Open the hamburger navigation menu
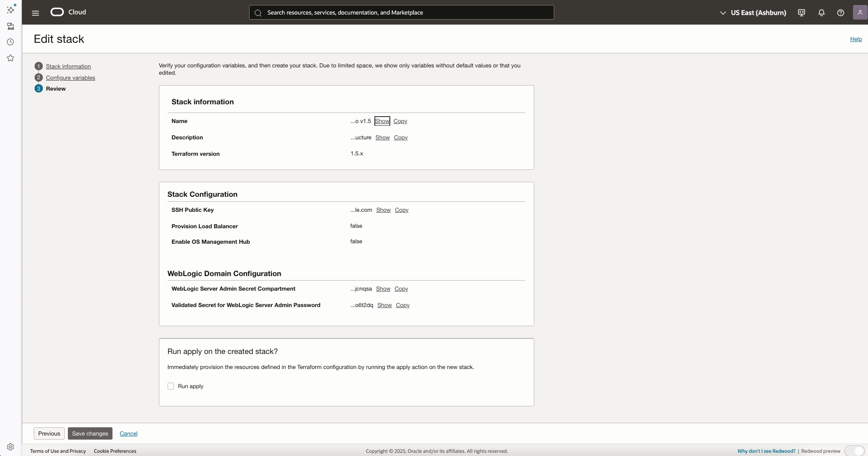 click(36, 13)
